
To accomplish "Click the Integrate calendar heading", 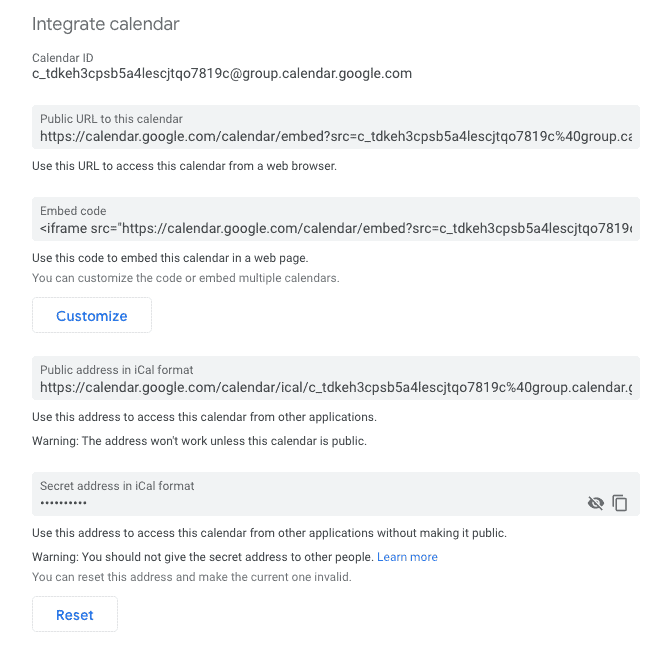I will coord(106,24).
